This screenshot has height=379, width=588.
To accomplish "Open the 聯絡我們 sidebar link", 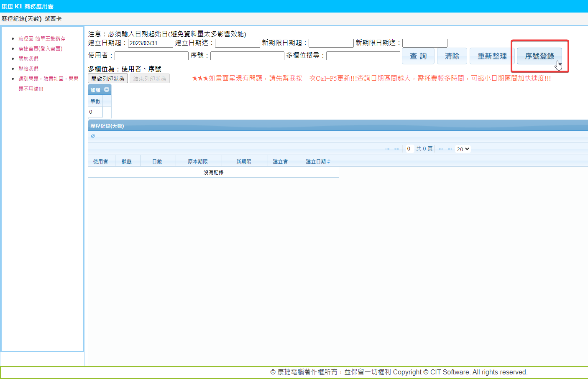I will pyautogui.click(x=28, y=69).
